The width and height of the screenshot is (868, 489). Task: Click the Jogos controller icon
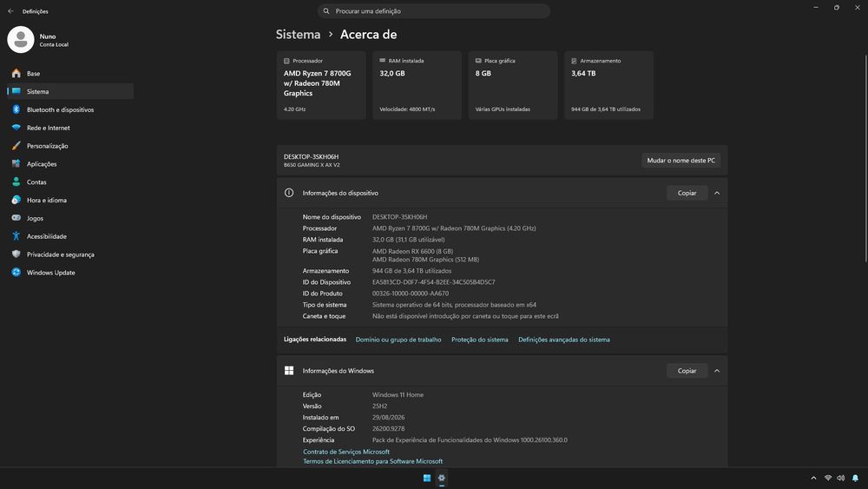(x=16, y=218)
